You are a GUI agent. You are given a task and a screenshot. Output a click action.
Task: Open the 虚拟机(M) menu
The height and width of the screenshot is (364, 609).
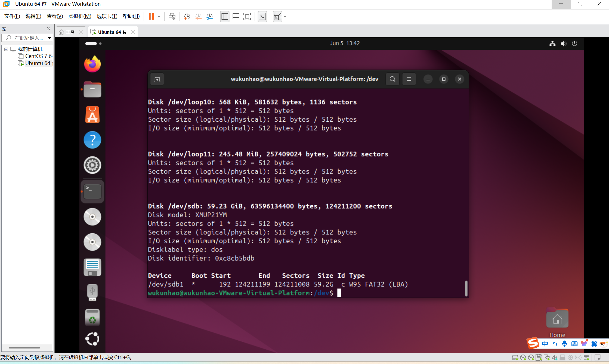click(79, 16)
